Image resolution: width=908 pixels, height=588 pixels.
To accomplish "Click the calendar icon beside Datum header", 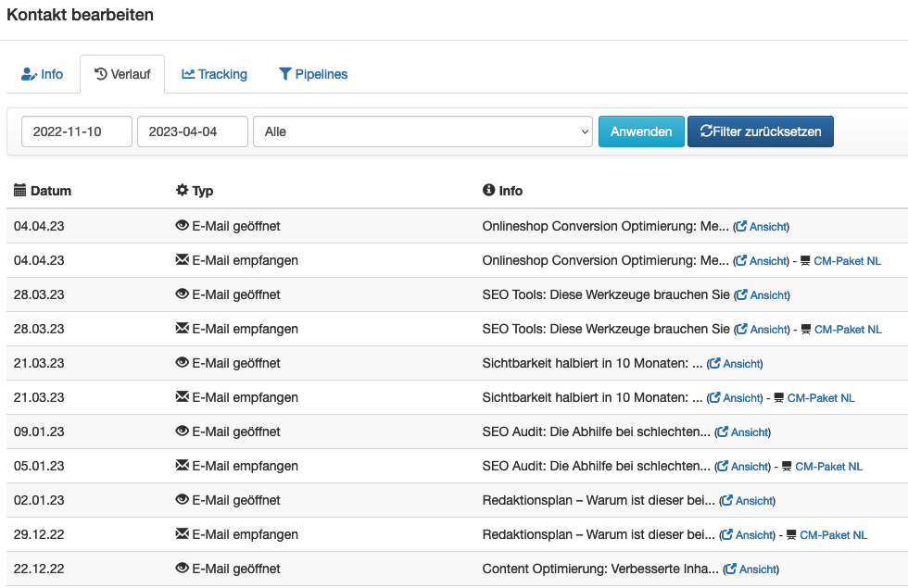I will coord(19,190).
